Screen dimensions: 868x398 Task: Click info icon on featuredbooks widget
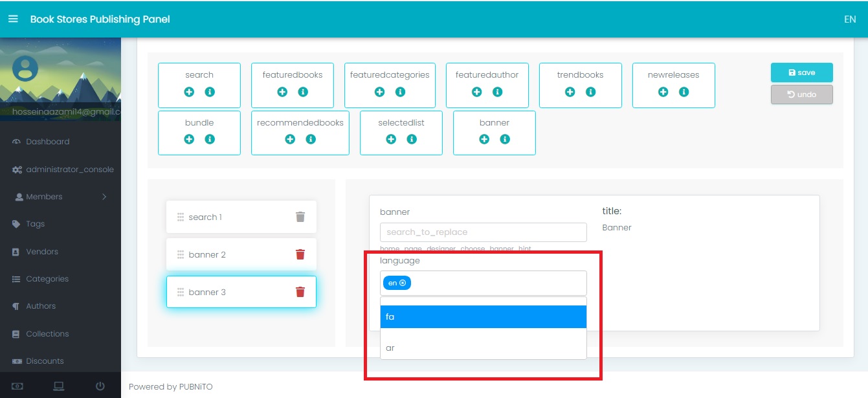point(303,92)
